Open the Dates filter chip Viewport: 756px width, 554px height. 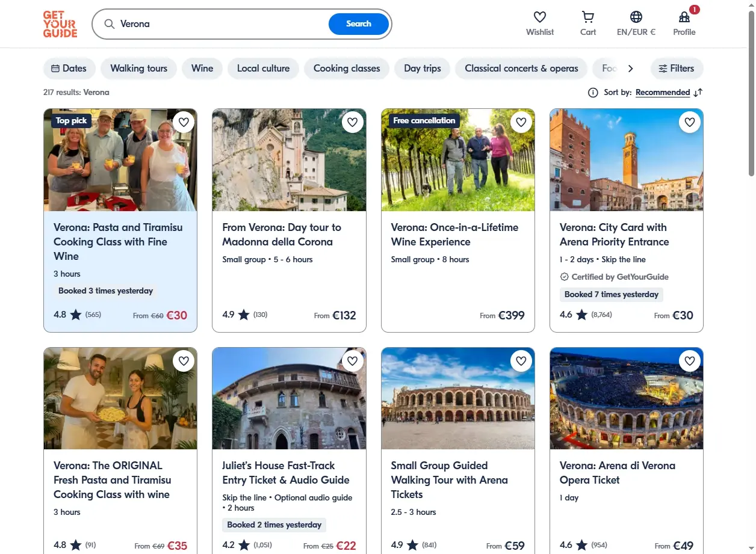point(69,69)
